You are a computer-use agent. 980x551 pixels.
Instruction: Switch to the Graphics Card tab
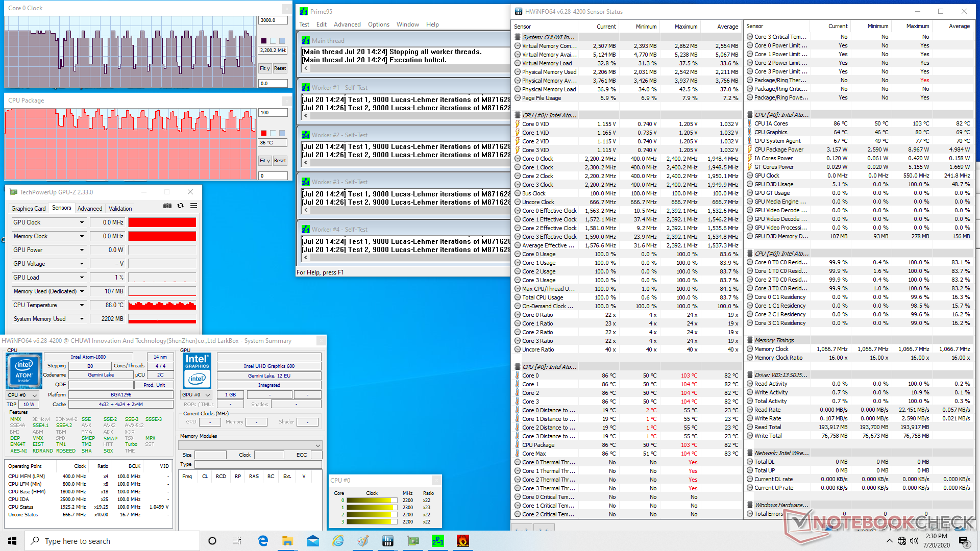coord(29,209)
